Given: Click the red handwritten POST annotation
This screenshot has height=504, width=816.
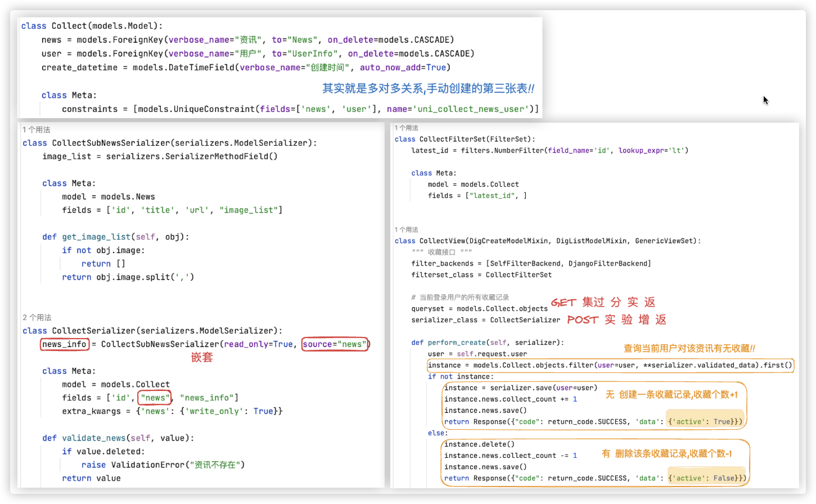Looking at the screenshot, I should click(582, 319).
